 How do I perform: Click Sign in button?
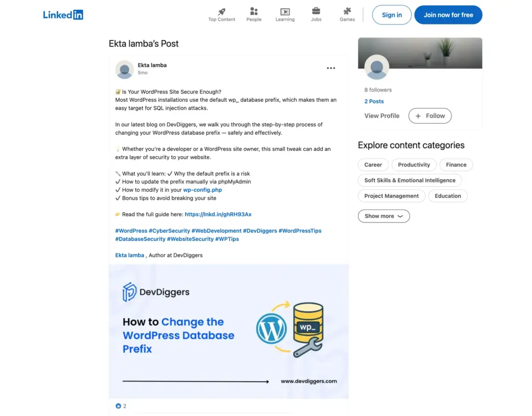click(392, 15)
